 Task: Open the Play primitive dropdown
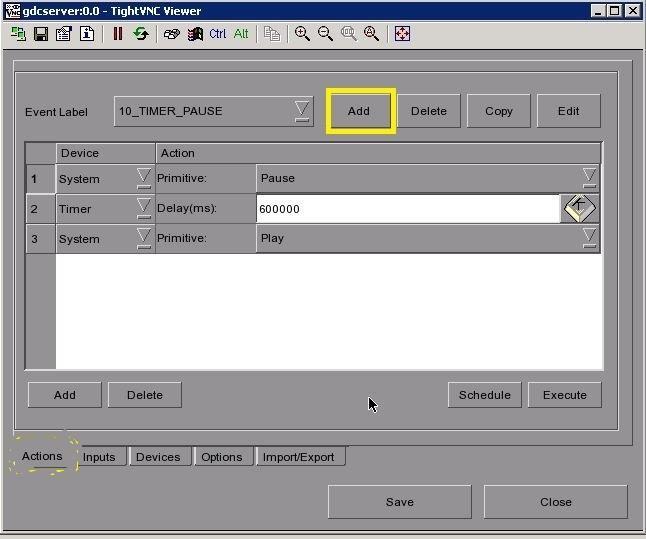(428, 238)
